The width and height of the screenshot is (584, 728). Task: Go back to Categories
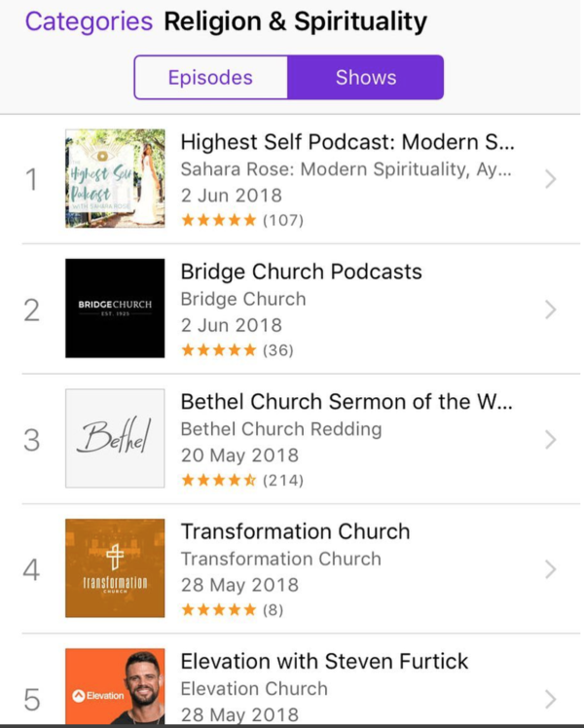click(89, 21)
